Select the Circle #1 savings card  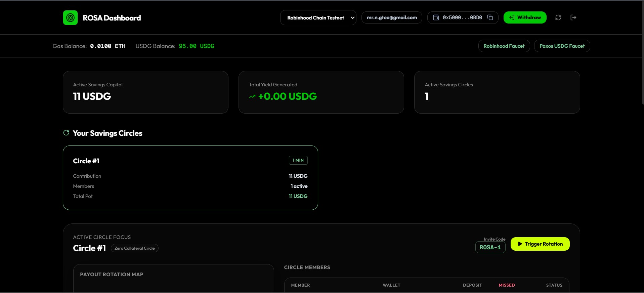(x=190, y=178)
